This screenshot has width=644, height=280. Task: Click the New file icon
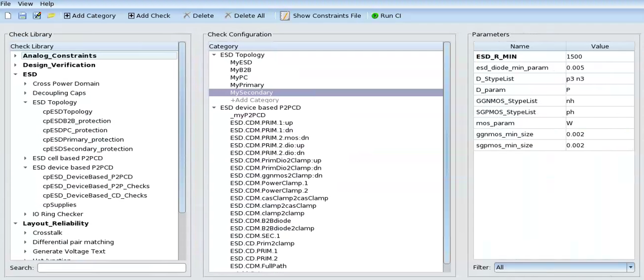click(x=8, y=16)
